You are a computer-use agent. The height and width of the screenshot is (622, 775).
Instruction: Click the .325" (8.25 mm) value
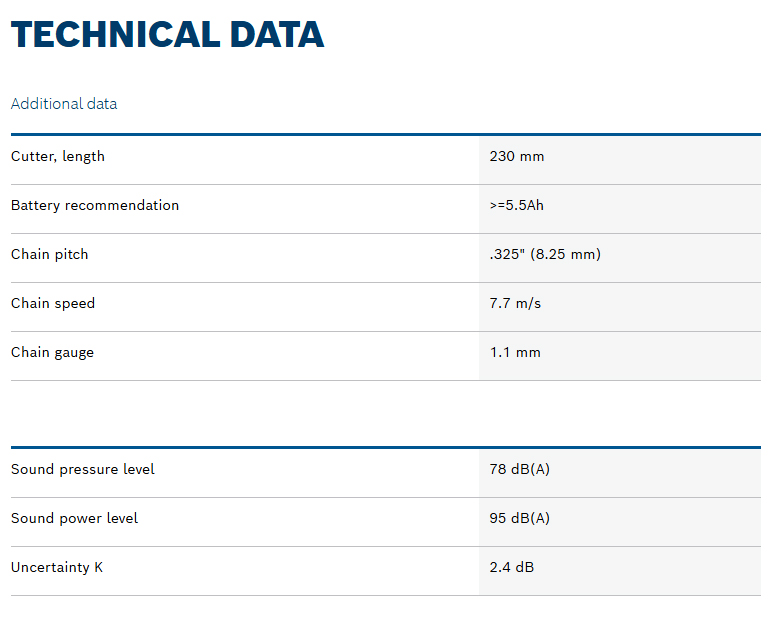(544, 254)
